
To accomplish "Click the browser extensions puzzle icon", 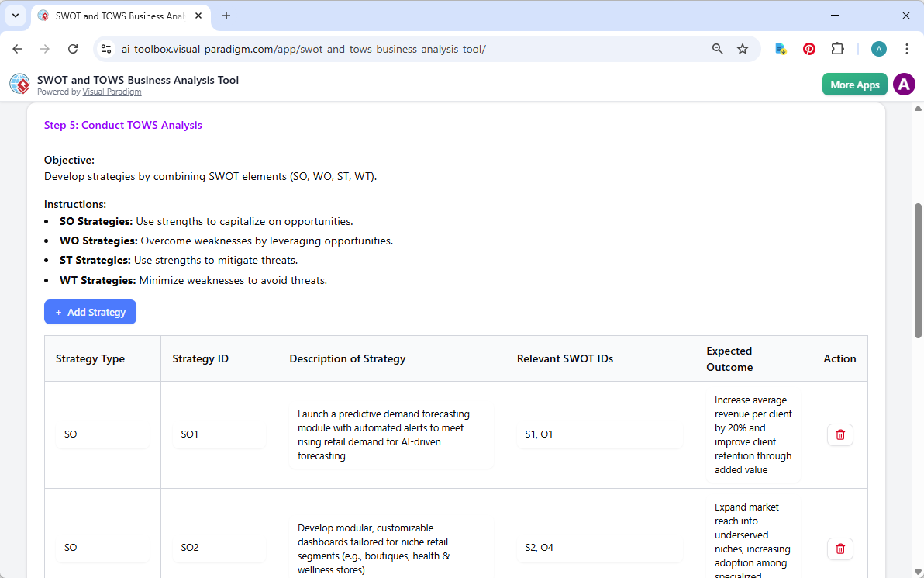I will [x=838, y=48].
